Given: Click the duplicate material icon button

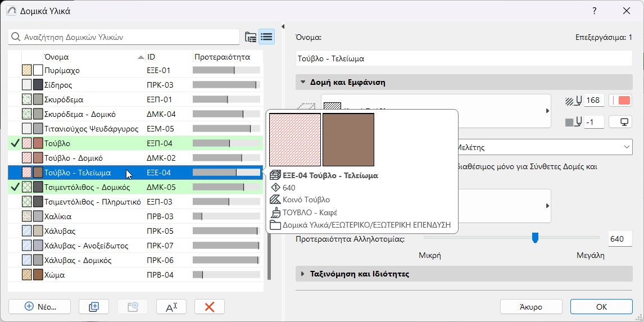Looking at the screenshot, I should [94, 306].
